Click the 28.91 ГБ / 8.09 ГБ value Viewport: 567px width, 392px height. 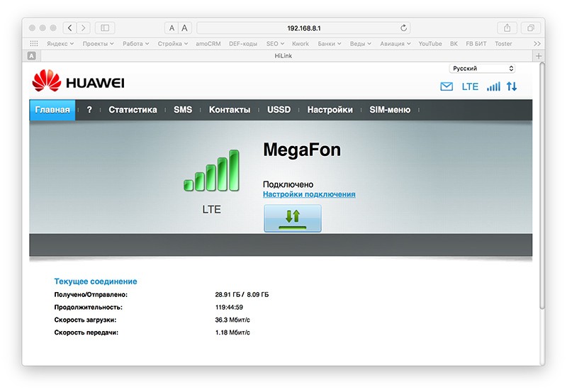click(242, 295)
